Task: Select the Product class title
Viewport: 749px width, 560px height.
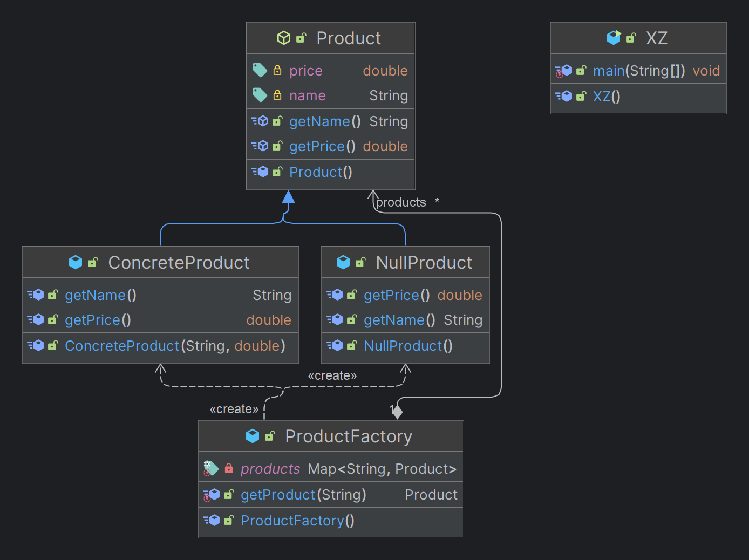Action: pyautogui.click(x=349, y=38)
